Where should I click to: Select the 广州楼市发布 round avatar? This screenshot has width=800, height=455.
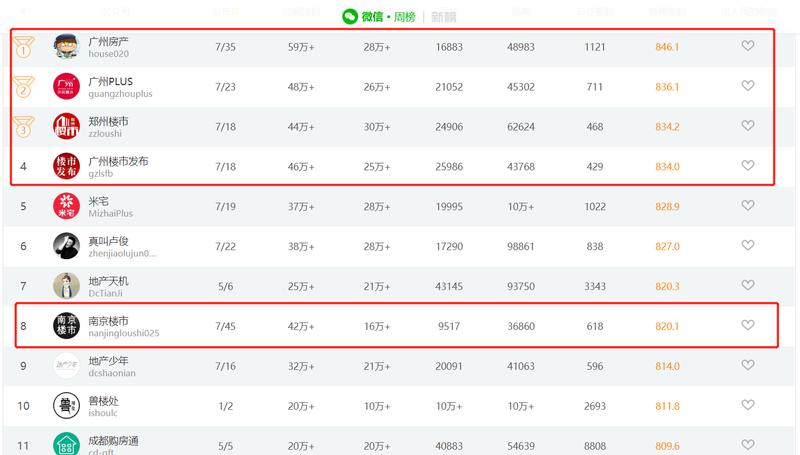pyautogui.click(x=66, y=167)
